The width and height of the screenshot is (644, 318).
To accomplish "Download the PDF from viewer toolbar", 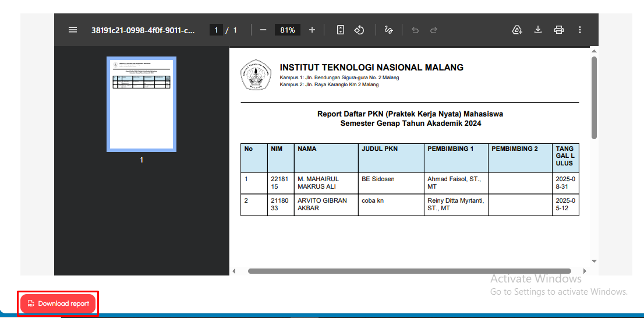I will pyautogui.click(x=537, y=30).
